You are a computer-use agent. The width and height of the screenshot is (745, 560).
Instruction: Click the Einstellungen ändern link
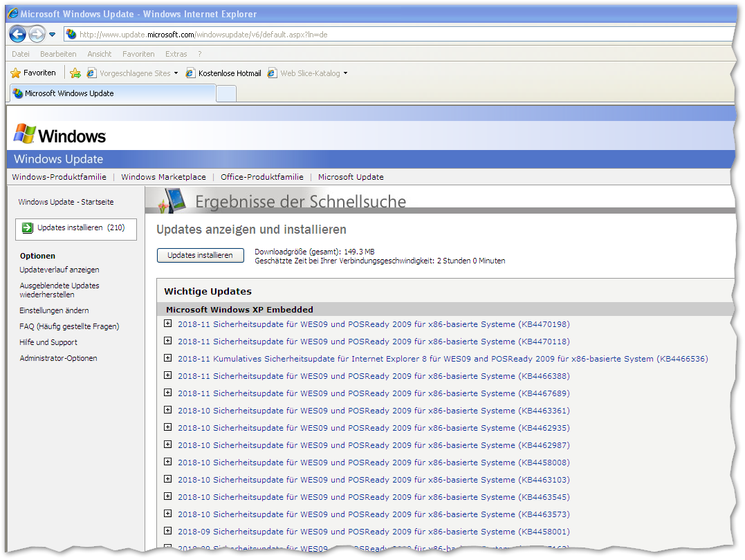pyautogui.click(x=54, y=310)
